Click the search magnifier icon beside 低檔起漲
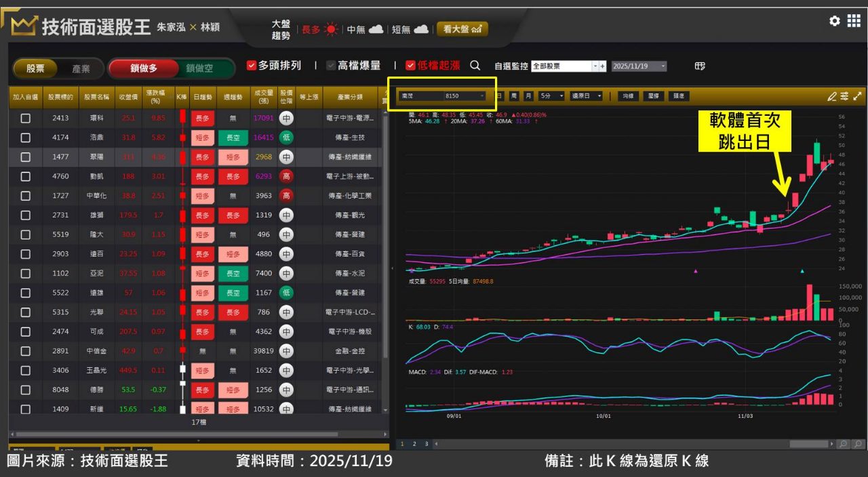Image resolution: width=868 pixels, height=477 pixels. click(x=475, y=66)
